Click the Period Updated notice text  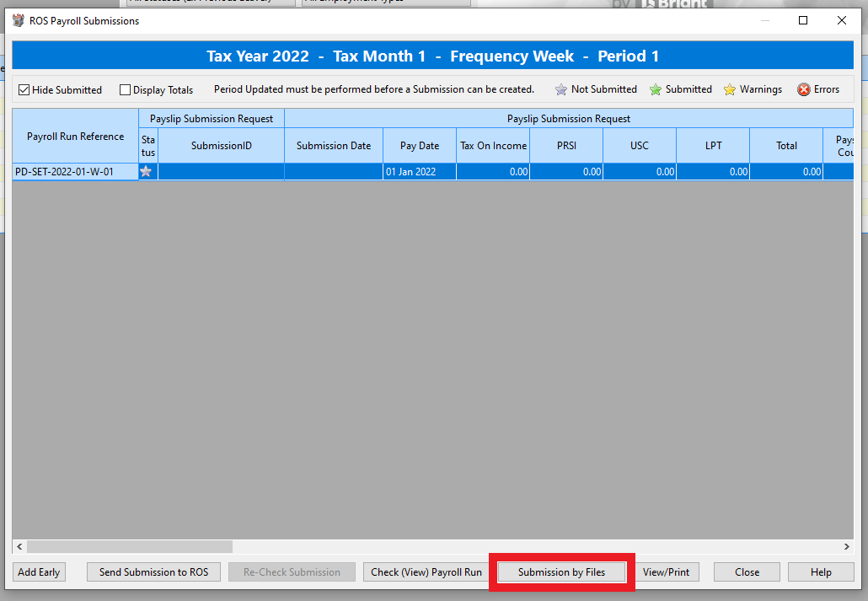click(374, 89)
